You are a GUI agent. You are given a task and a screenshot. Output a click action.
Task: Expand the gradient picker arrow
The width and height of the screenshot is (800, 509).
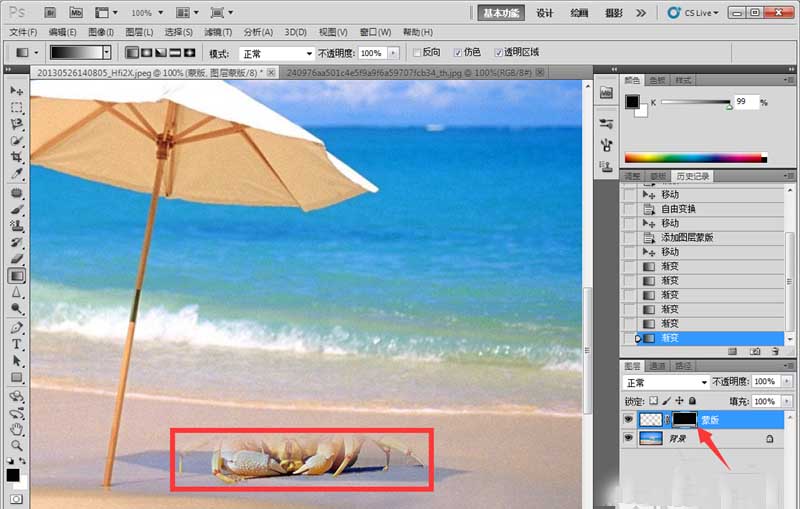pyautogui.click(x=106, y=53)
